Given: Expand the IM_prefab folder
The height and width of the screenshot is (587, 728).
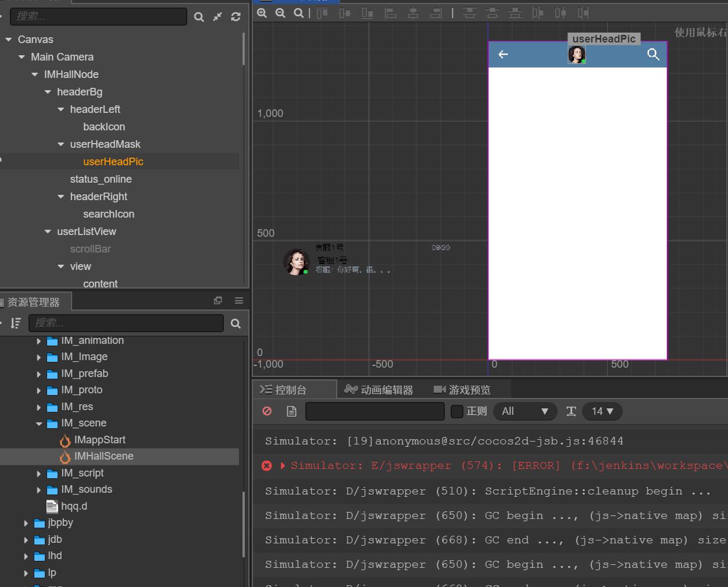Looking at the screenshot, I should tap(39, 374).
